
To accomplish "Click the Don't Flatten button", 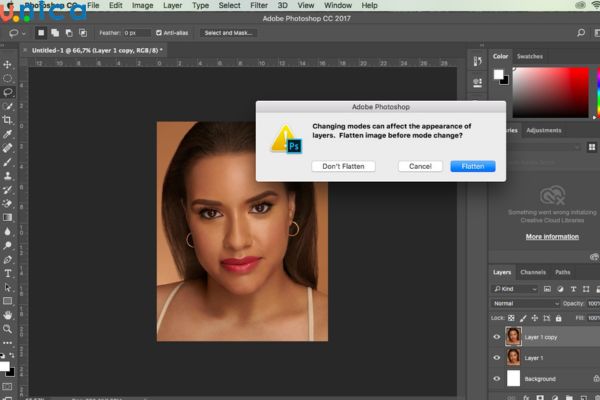I will click(x=343, y=166).
